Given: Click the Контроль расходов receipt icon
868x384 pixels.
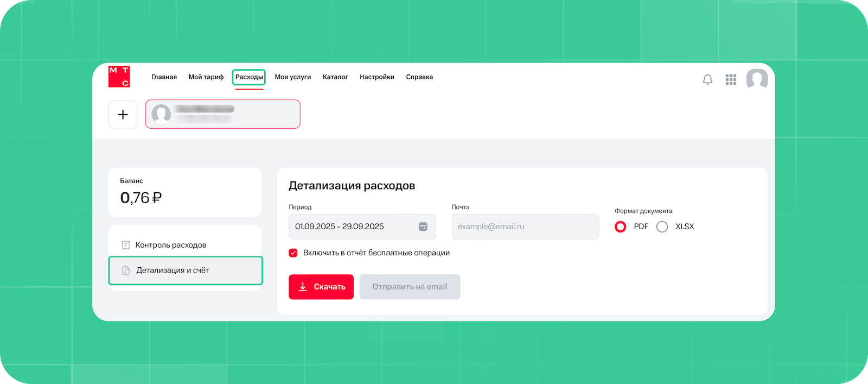Looking at the screenshot, I should [126, 245].
